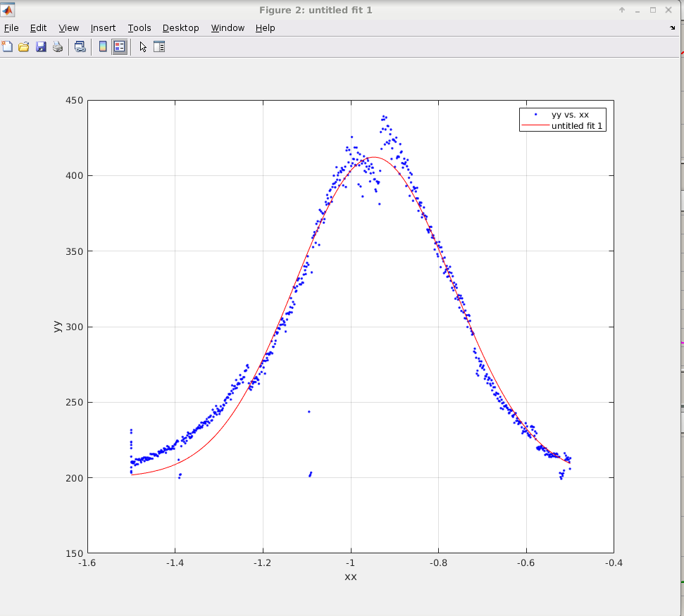
Task: Open the Desktop menu
Action: click(x=181, y=28)
